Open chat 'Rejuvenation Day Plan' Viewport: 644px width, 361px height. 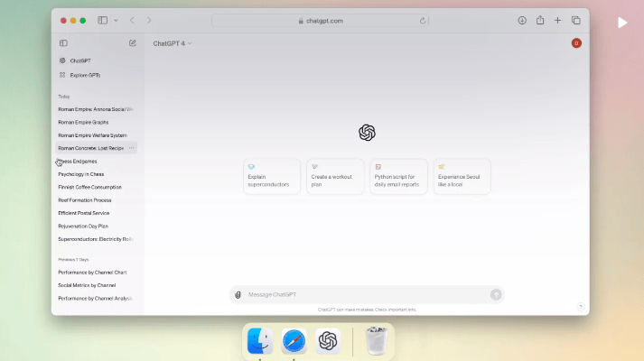pos(83,226)
